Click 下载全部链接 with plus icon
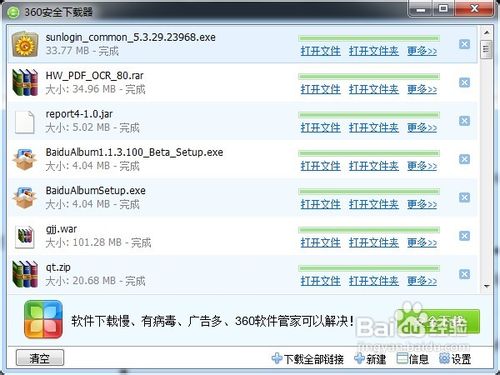Screen dimensions: 500x375 (x=308, y=359)
